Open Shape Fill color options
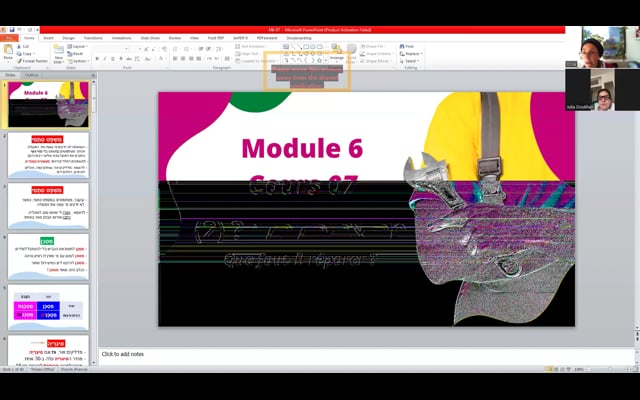The width and height of the screenshot is (640, 400). [x=375, y=47]
